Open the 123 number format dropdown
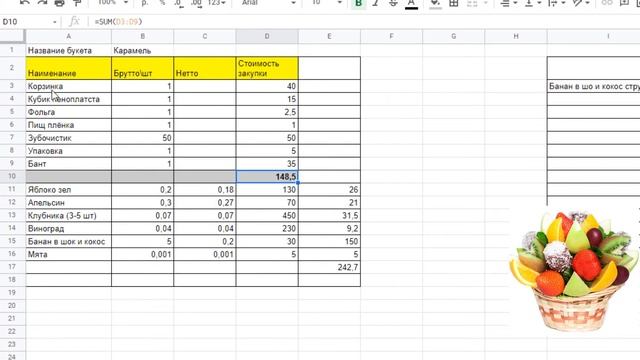Viewport: 640px width, 360px height. coord(216,2)
